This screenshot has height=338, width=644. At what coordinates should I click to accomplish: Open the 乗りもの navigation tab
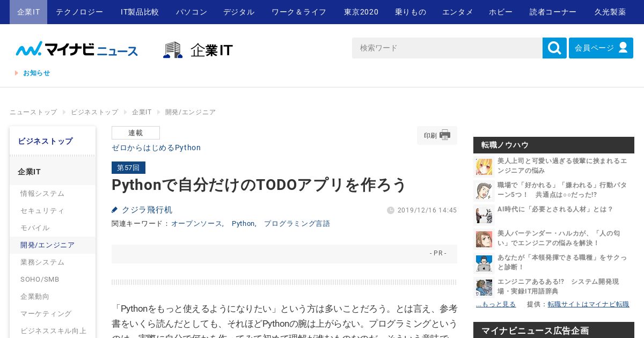(411, 12)
